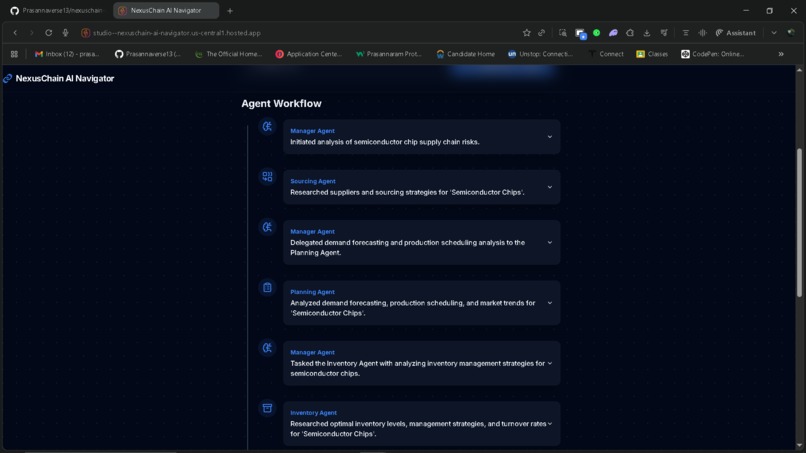The height and width of the screenshot is (453, 806).
Task: Click the screen capture overlay icon in toolbar
Action: point(580,34)
